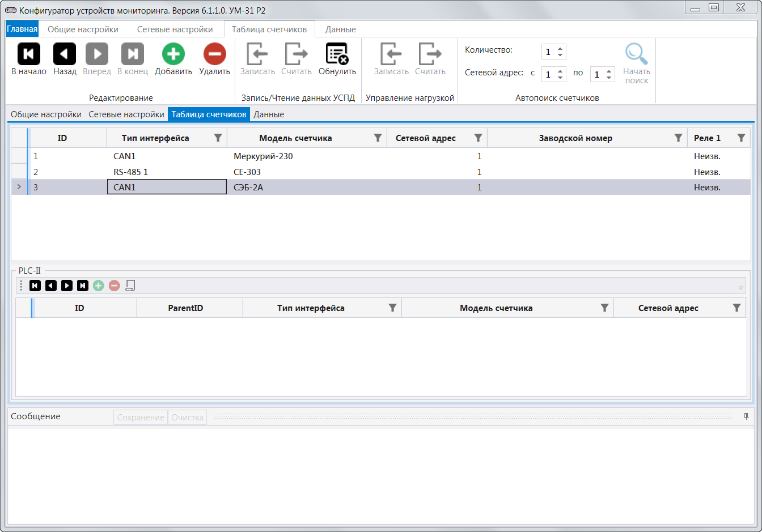This screenshot has height=532, width=762.
Task: Click PLC-II red delete record icon
Action: tap(115, 286)
